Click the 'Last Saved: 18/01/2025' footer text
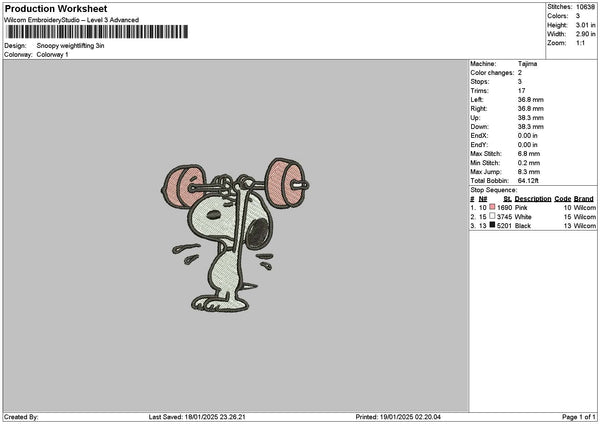 (x=197, y=417)
